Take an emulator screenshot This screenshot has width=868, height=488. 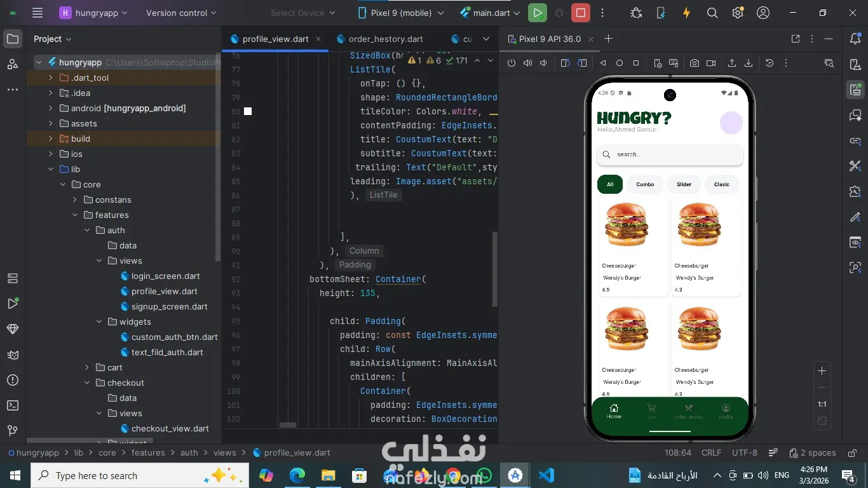pyautogui.click(x=695, y=63)
